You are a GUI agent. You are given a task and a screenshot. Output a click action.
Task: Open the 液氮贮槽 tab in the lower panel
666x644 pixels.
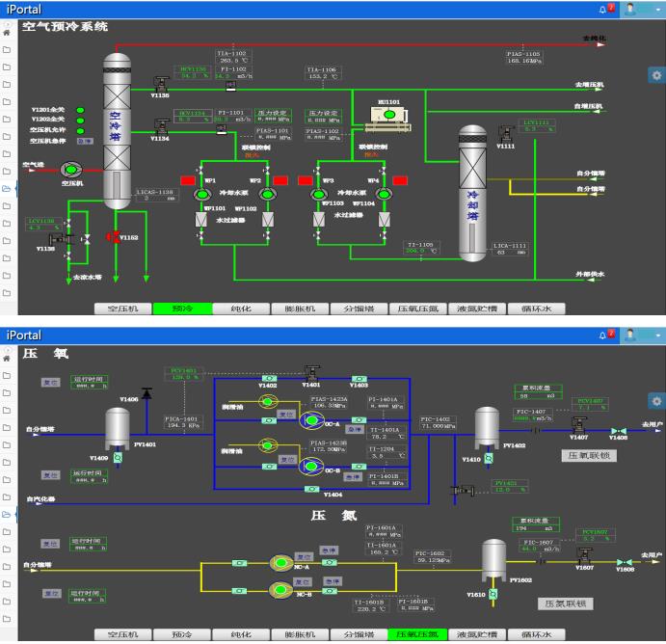click(x=476, y=634)
